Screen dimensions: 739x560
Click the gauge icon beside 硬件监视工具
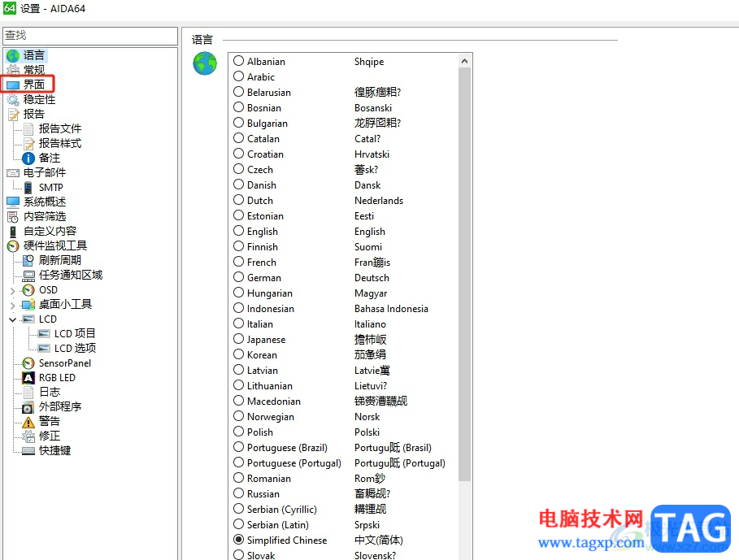tap(13, 245)
